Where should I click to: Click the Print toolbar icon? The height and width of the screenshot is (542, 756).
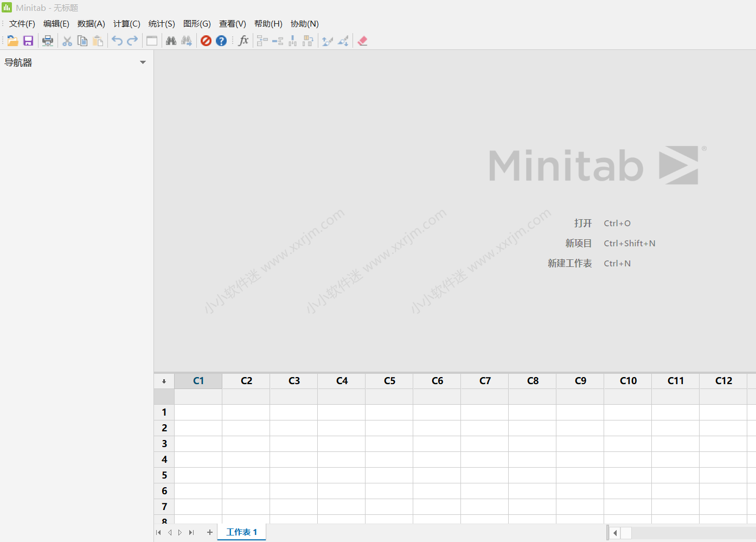[x=48, y=41]
